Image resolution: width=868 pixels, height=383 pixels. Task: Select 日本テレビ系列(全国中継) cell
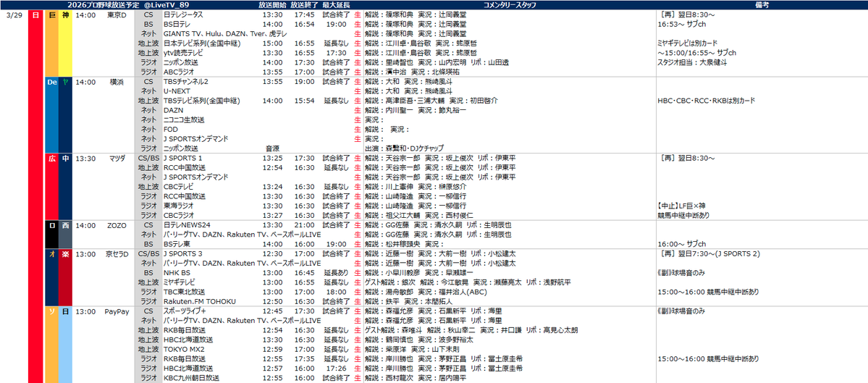(x=203, y=43)
